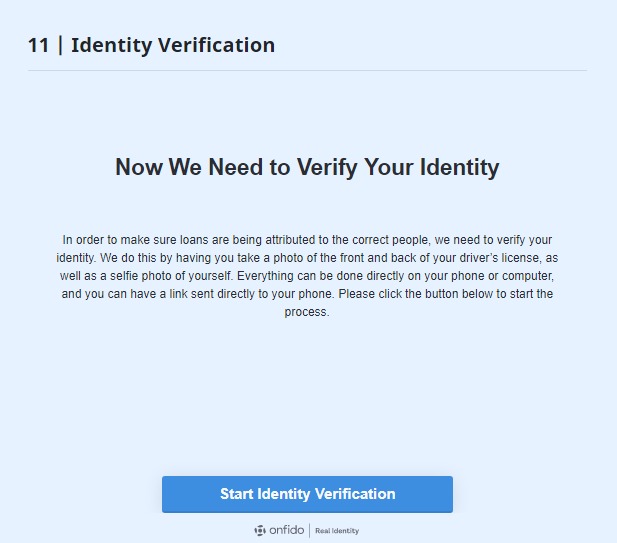
Task: Click the Start Identity Verification button
Action: pos(307,494)
